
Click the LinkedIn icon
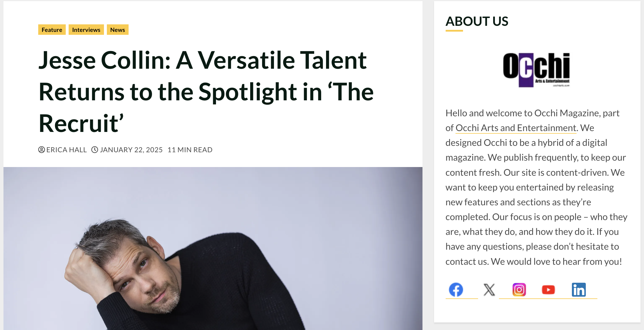(x=579, y=290)
